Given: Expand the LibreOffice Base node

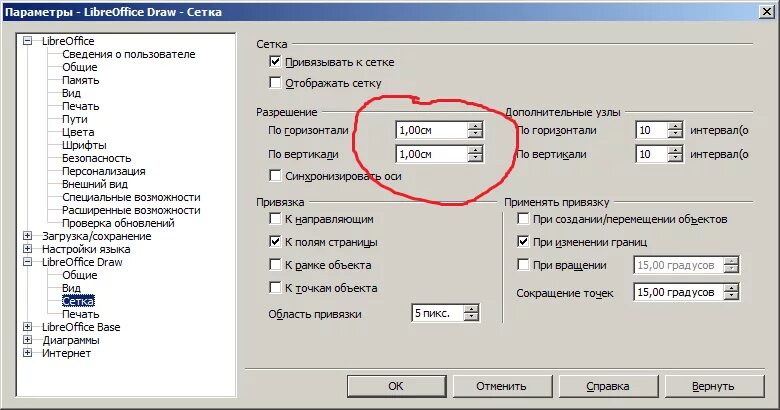Looking at the screenshot, I should [x=28, y=327].
